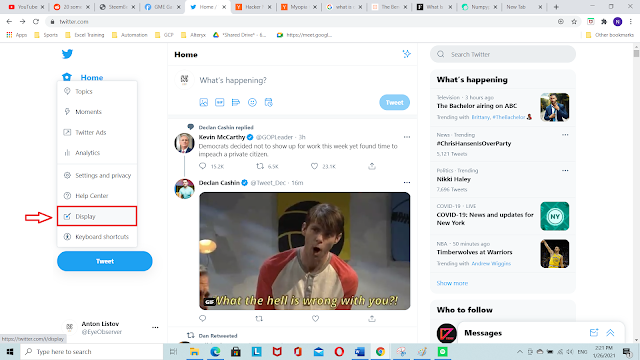Like Kevin McCarthy's tweet
This screenshot has height=360, width=640.
[314, 166]
